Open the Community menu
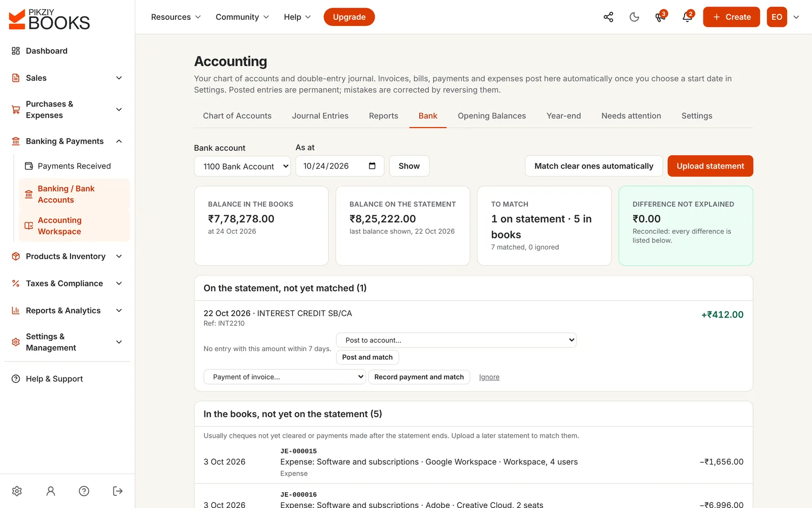This screenshot has width=812, height=508. click(242, 17)
